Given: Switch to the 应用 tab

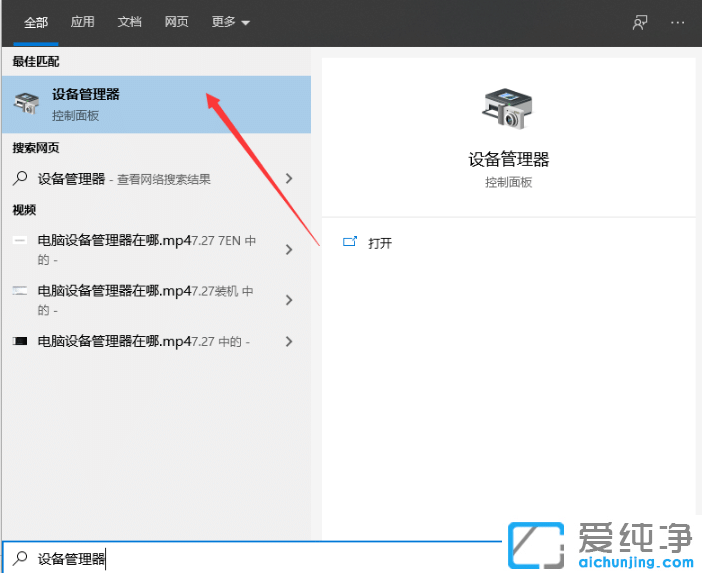Looking at the screenshot, I should click(82, 21).
